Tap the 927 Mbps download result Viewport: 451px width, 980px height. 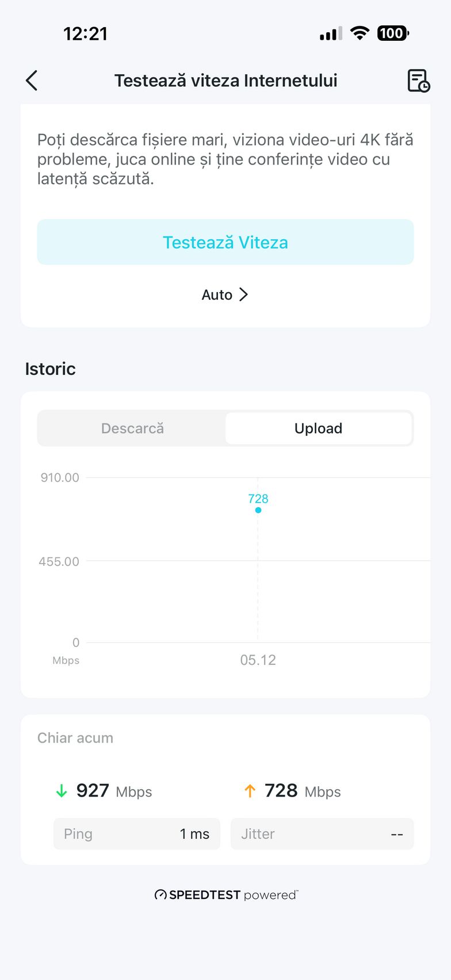[114, 791]
